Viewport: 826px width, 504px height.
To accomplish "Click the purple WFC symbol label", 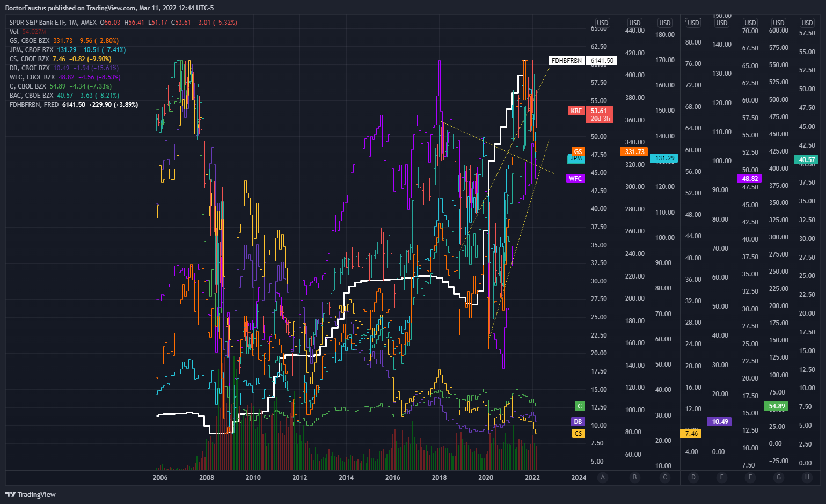I will [576, 179].
